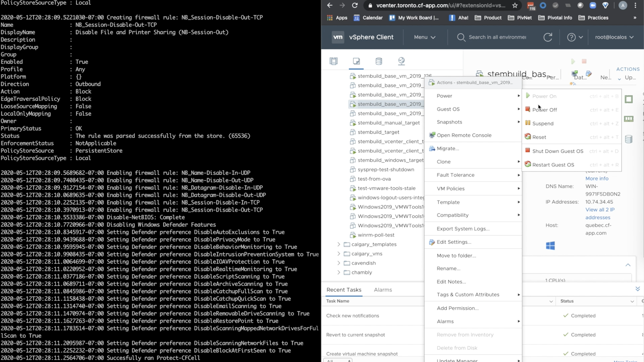Choose Add Permission...
Viewport: 644px width, 362px height.
[x=473, y=308]
